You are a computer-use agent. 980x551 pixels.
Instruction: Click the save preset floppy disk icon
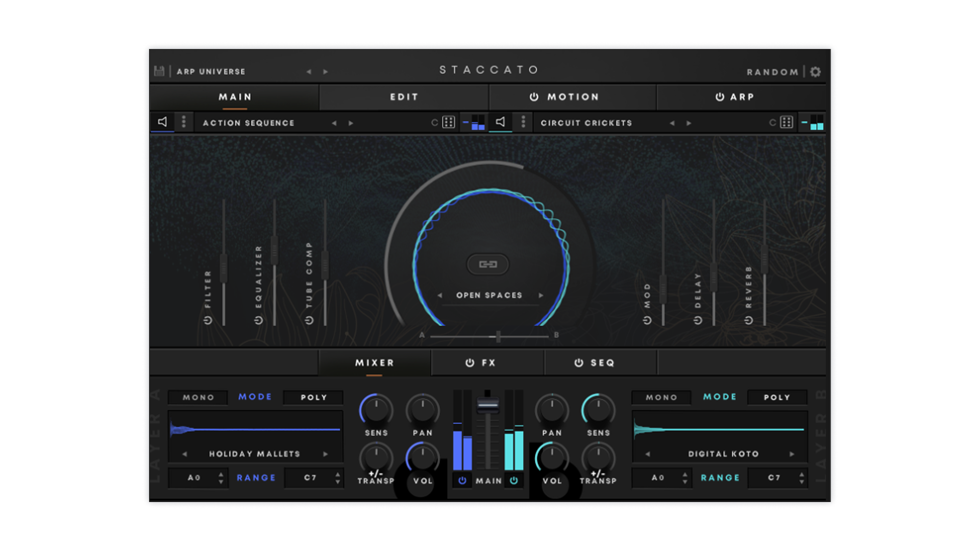tap(159, 71)
